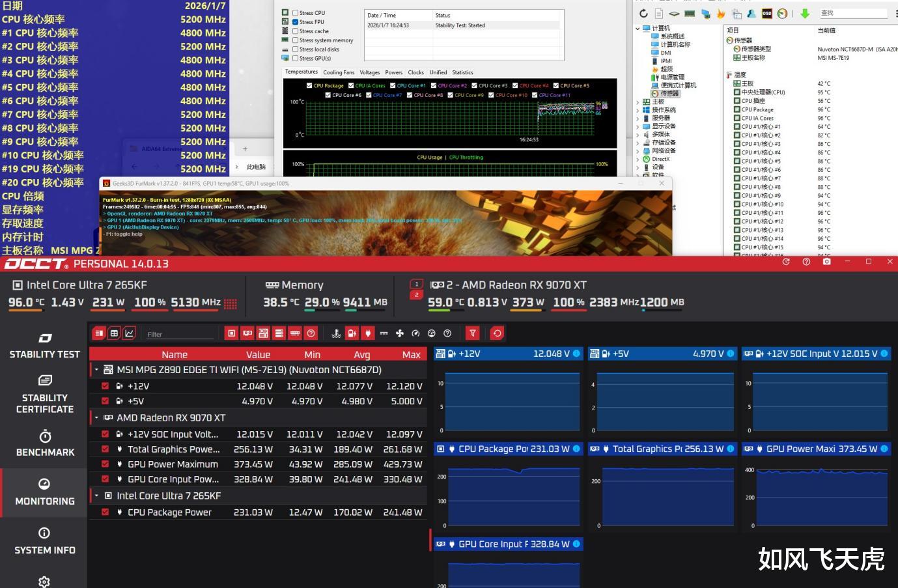Uncheck the +12V sensor row checkbox in OCCT

pos(105,385)
